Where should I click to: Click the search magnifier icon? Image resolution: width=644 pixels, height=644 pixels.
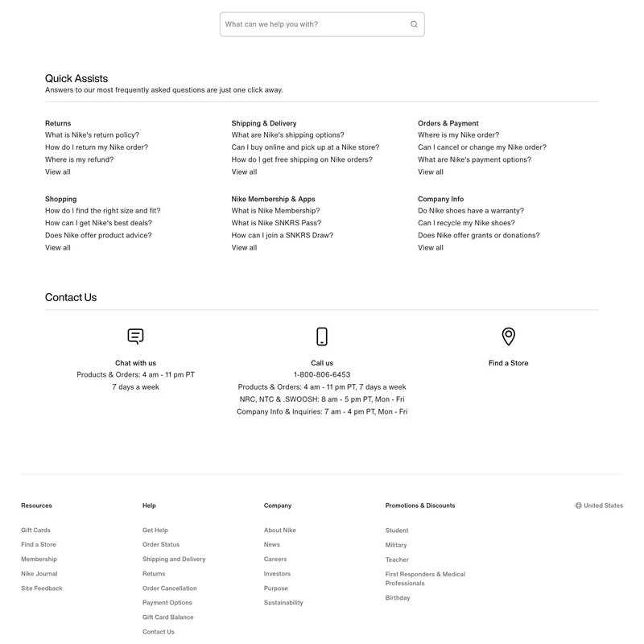click(x=414, y=24)
